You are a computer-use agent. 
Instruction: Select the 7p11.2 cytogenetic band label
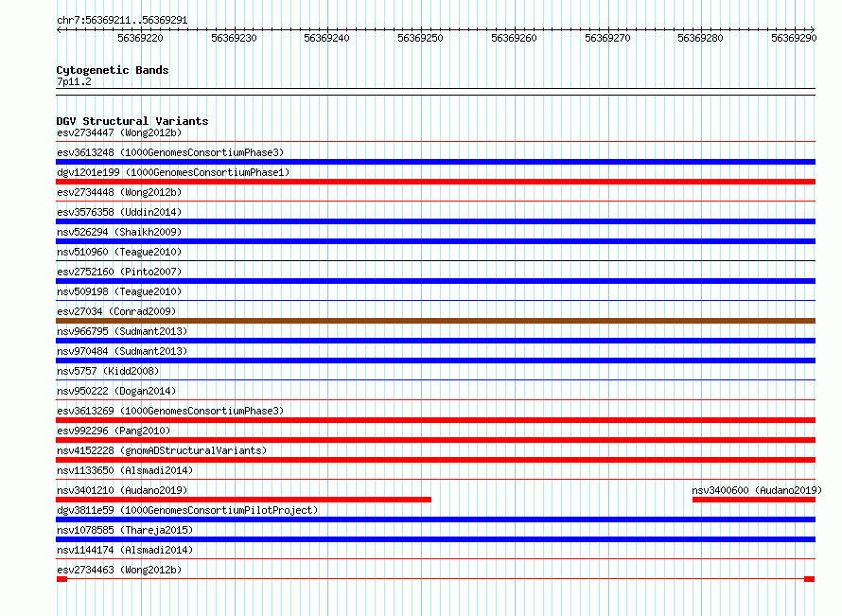[74, 82]
